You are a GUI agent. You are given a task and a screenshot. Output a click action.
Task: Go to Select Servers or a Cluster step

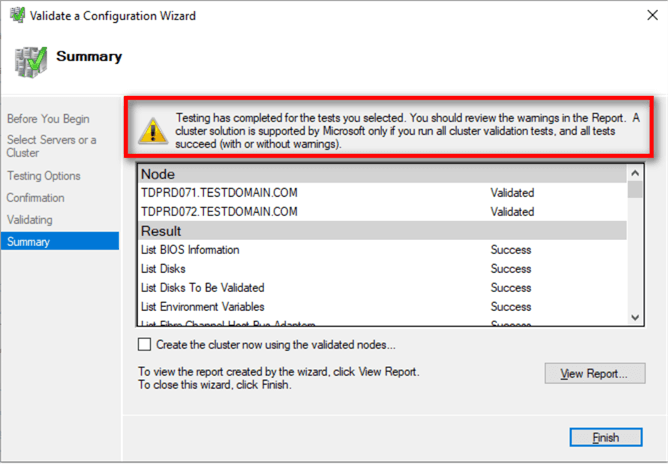[52, 147]
